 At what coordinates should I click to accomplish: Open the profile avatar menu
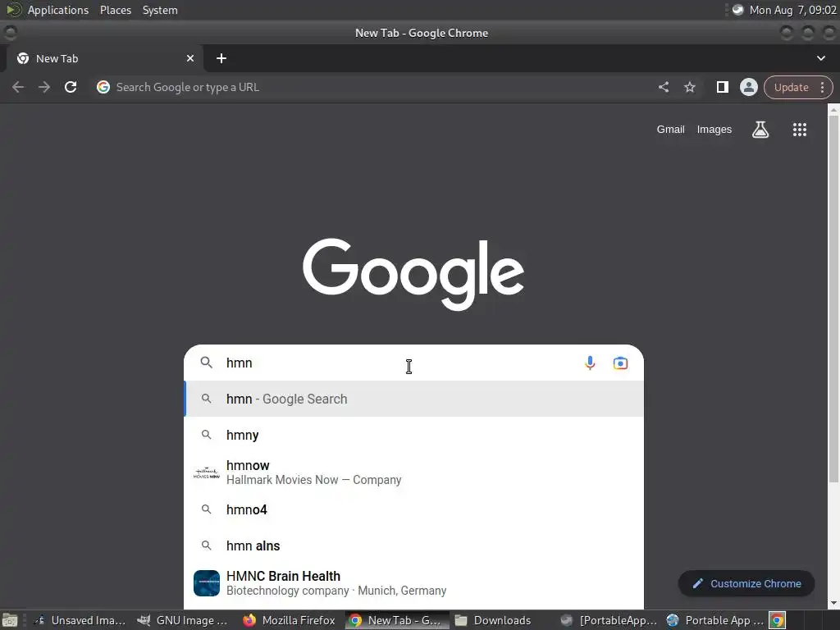point(748,87)
